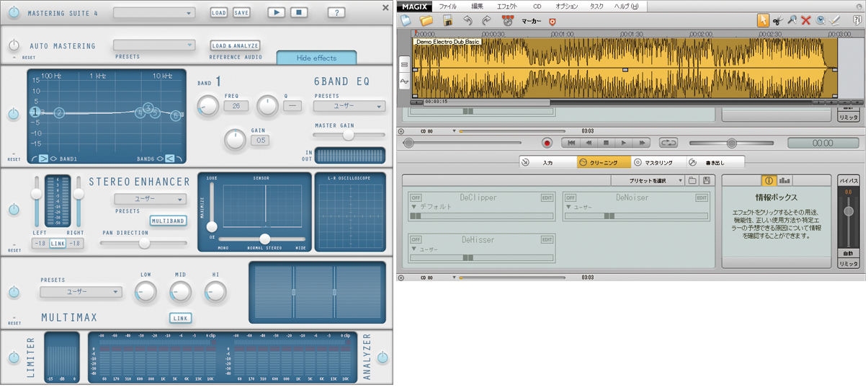Show the spectrum visualizer tab icon

pos(784,180)
